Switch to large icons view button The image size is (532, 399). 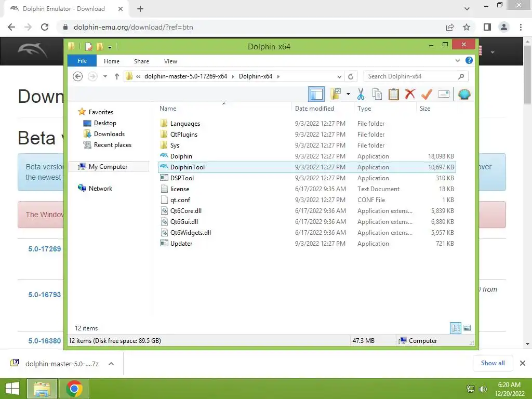pyautogui.click(x=467, y=328)
